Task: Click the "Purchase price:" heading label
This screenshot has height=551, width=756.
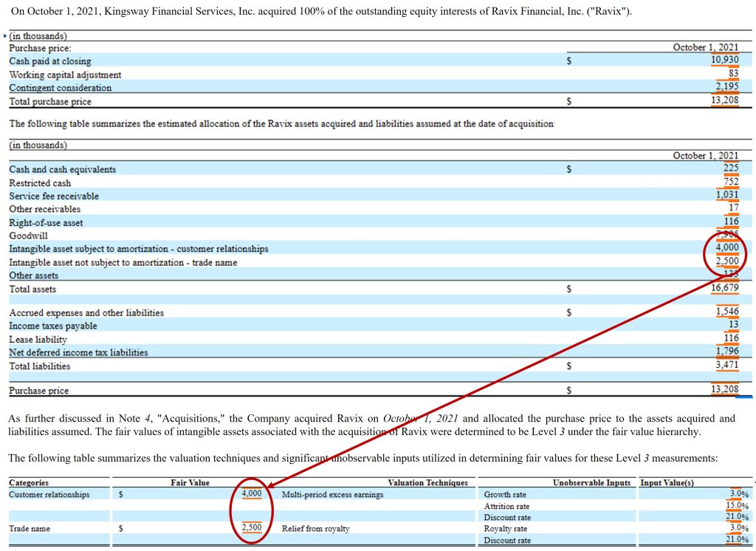Action: 40,48
